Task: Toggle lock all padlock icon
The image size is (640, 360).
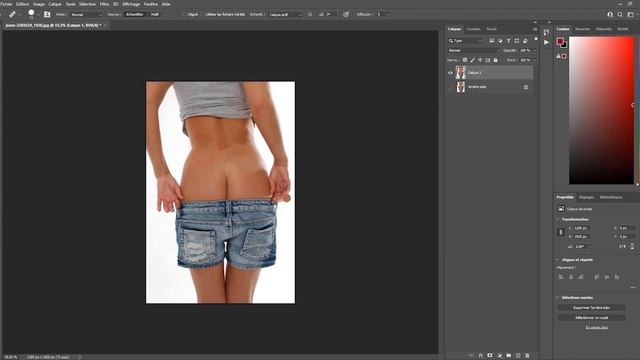Action: (496, 60)
